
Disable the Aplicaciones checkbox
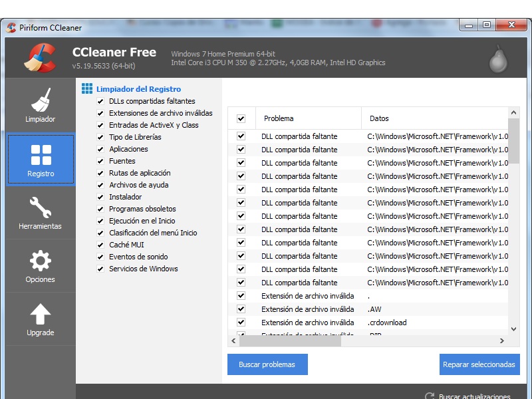pos(100,149)
